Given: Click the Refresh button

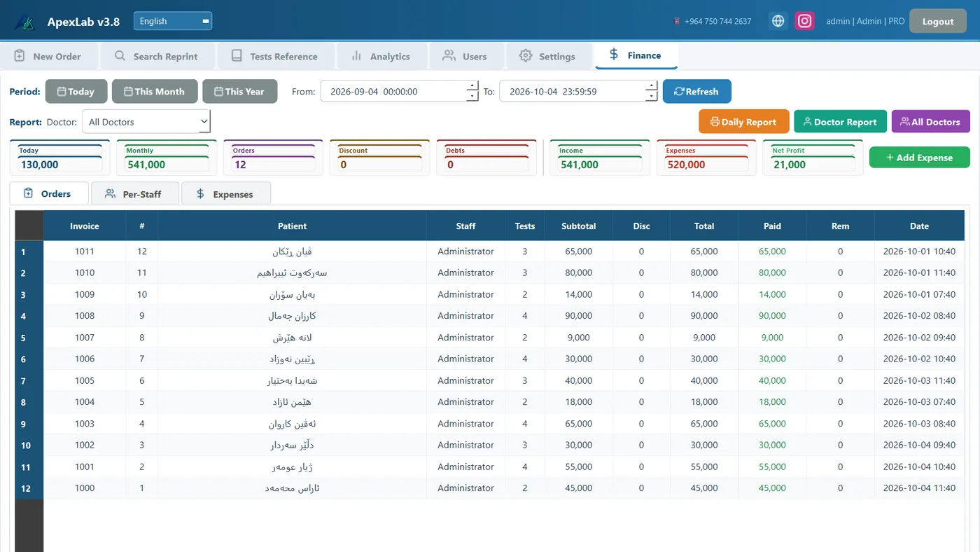Looking at the screenshot, I should (696, 91).
